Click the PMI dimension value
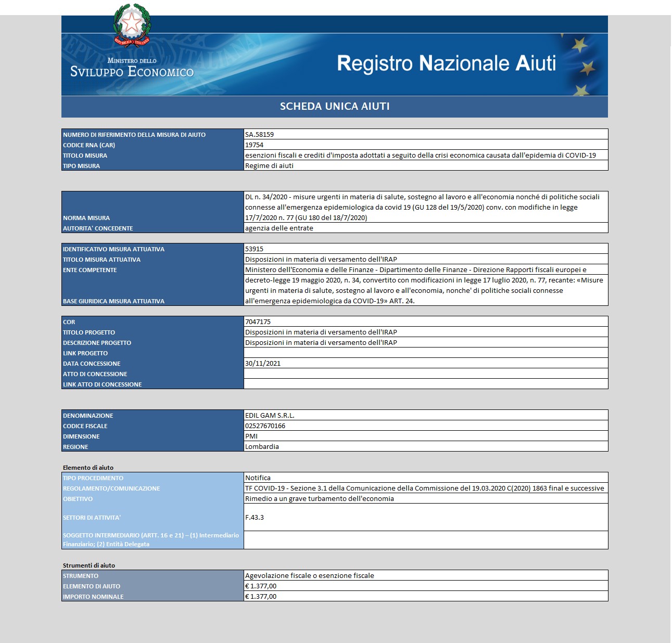672x643 pixels. point(251,436)
